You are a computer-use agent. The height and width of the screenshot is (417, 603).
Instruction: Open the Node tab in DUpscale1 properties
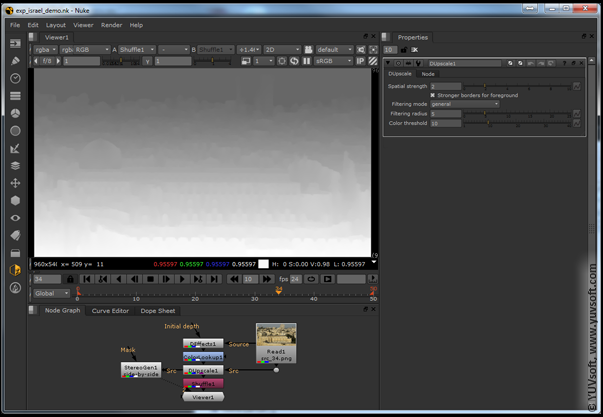(x=428, y=74)
